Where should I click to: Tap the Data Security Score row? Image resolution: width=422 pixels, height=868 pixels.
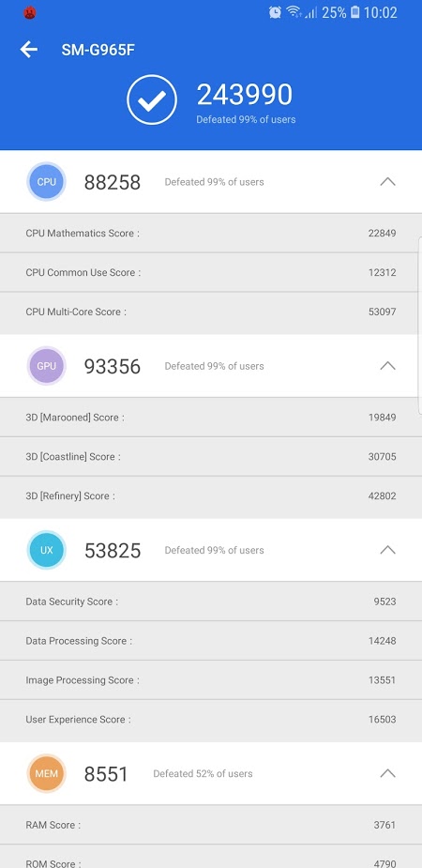211,602
